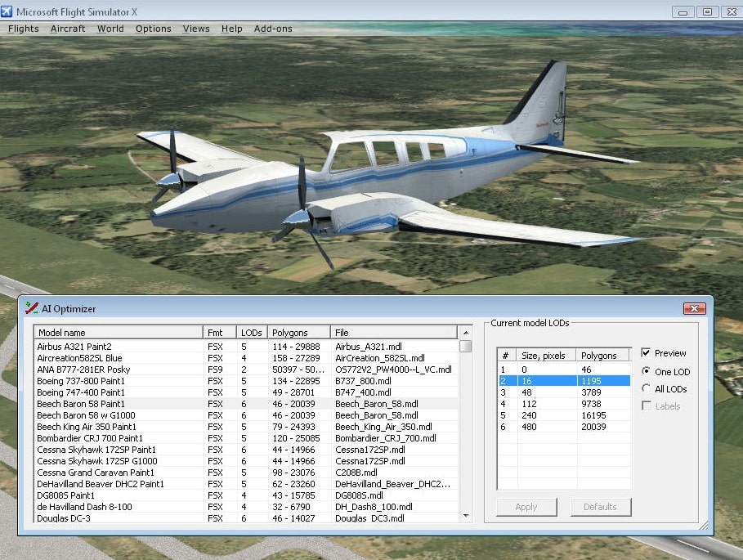This screenshot has width=743, height=560.
Task: Click the Flight Simulator X airplane title icon
Action: coord(7,11)
